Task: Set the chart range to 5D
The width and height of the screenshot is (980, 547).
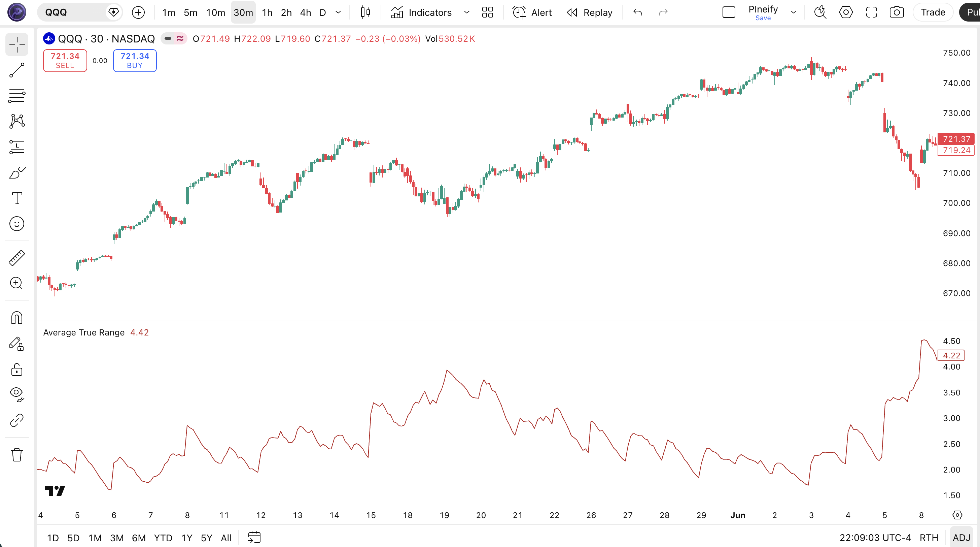Action: tap(73, 538)
